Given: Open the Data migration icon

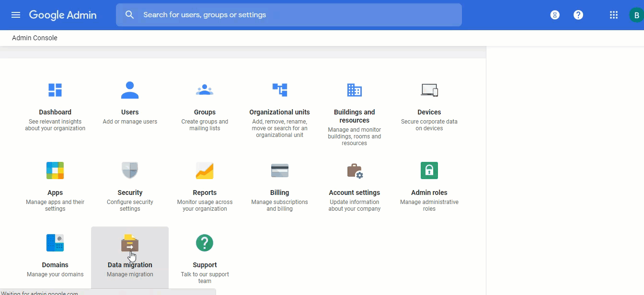Looking at the screenshot, I should (x=130, y=243).
